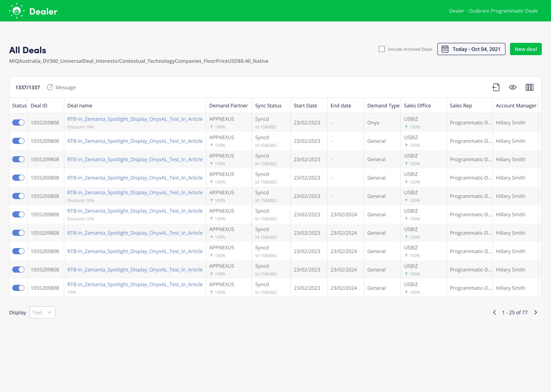Click the export icon in table toolbar
The height and width of the screenshot is (392, 551).
click(496, 87)
